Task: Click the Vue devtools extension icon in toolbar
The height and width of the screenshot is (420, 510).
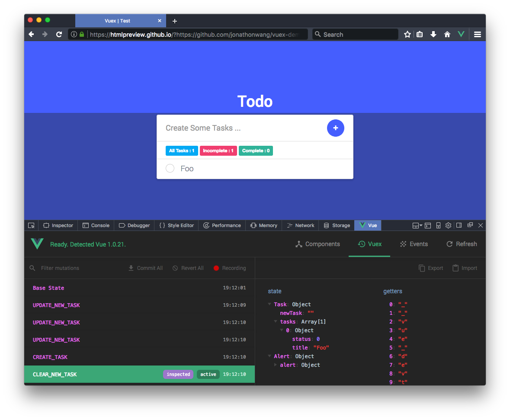Action: pyautogui.click(x=461, y=34)
